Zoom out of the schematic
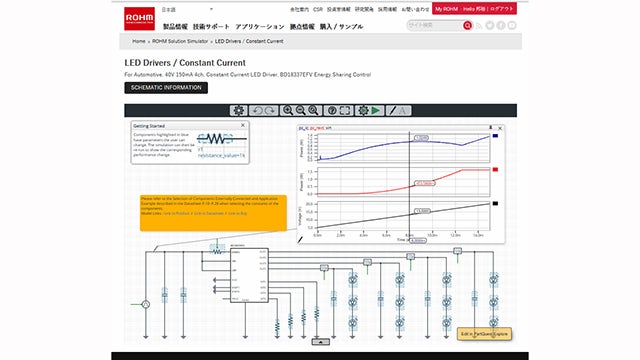The width and height of the screenshot is (640, 360). click(300, 110)
